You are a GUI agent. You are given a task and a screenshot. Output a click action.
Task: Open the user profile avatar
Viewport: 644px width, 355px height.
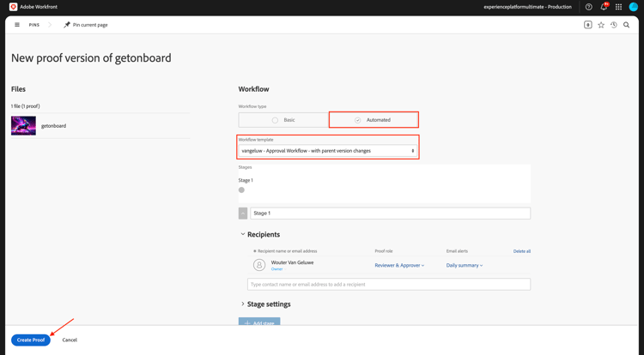[x=634, y=7]
